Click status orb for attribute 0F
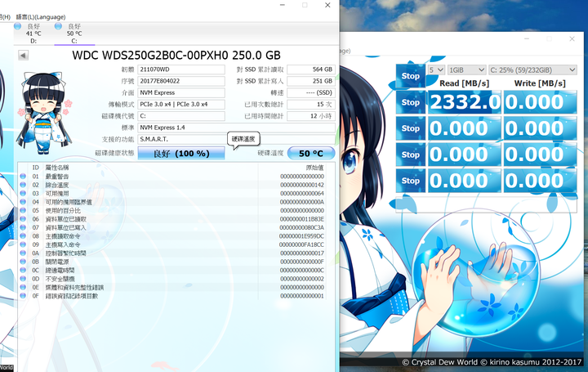588x372 pixels. click(23, 296)
